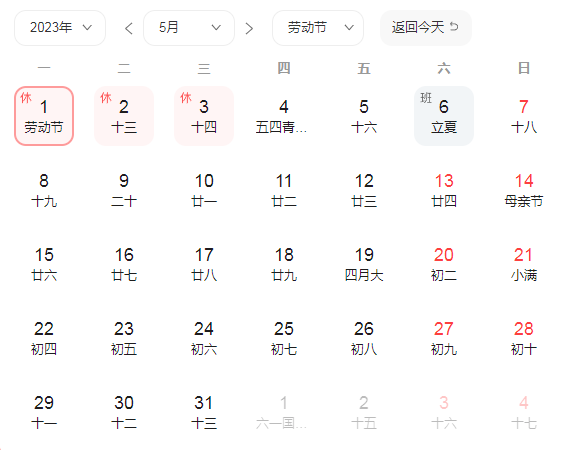
Task: Select May 10 廿一 date
Action: click(x=204, y=190)
